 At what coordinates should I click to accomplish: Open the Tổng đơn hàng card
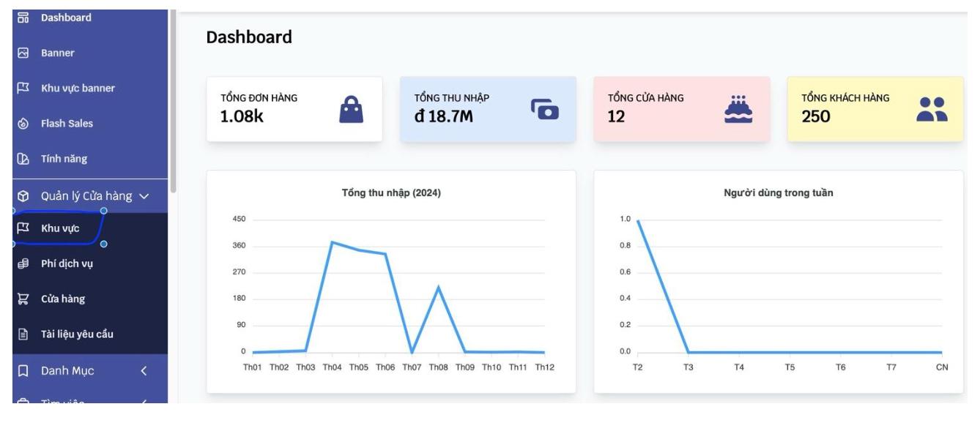tap(294, 109)
